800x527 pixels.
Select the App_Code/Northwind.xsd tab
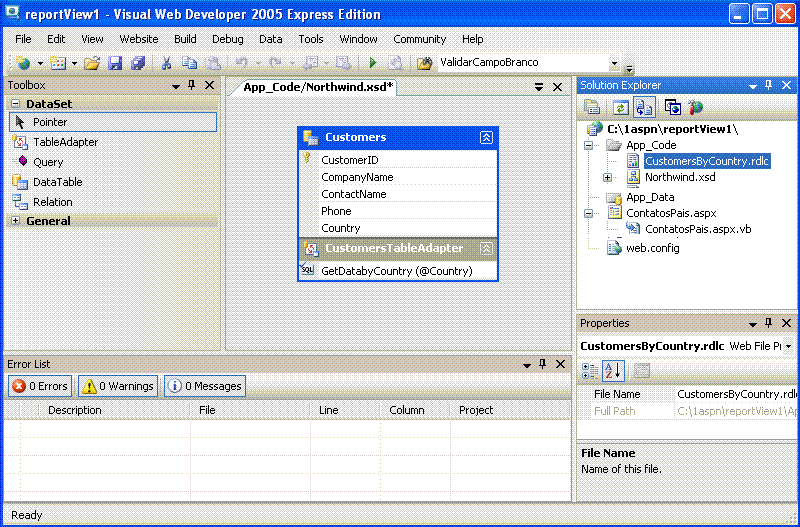pyautogui.click(x=318, y=87)
